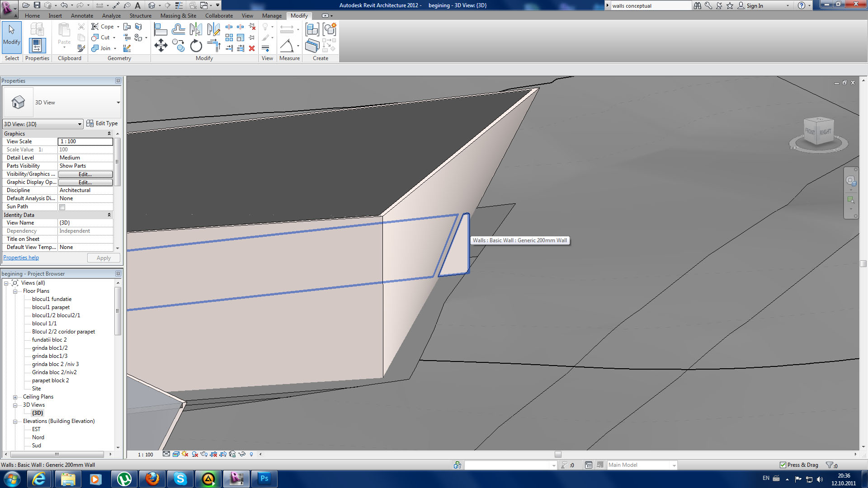
Task: Click the Move tool icon
Action: [161, 45]
